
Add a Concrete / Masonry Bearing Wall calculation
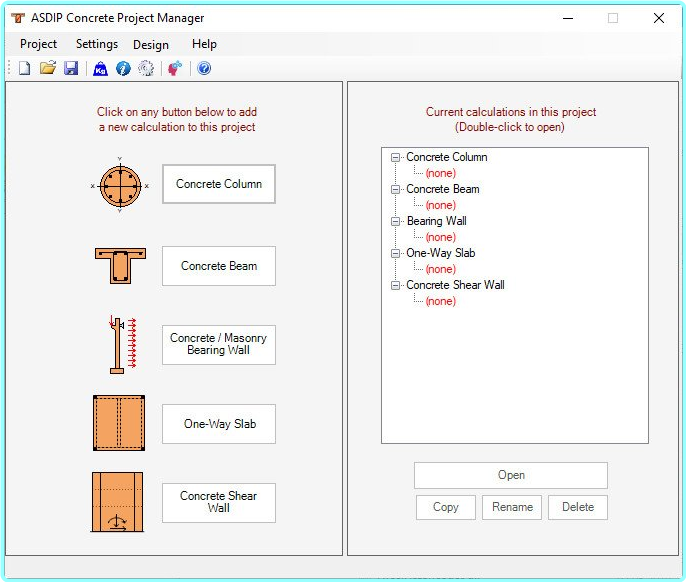coord(219,344)
